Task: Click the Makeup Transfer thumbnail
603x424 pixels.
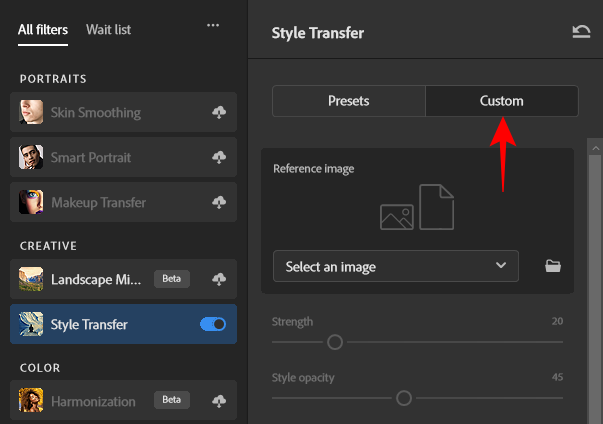Action: pos(31,202)
